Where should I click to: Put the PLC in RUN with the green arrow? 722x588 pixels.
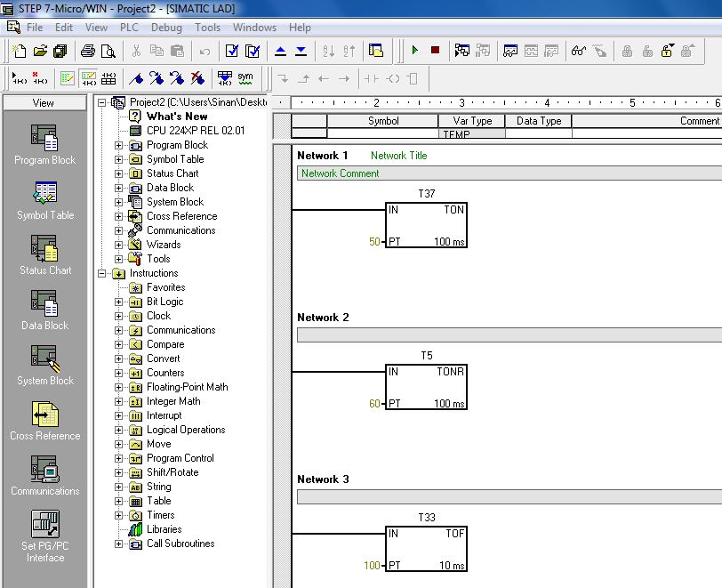pos(415,50)
